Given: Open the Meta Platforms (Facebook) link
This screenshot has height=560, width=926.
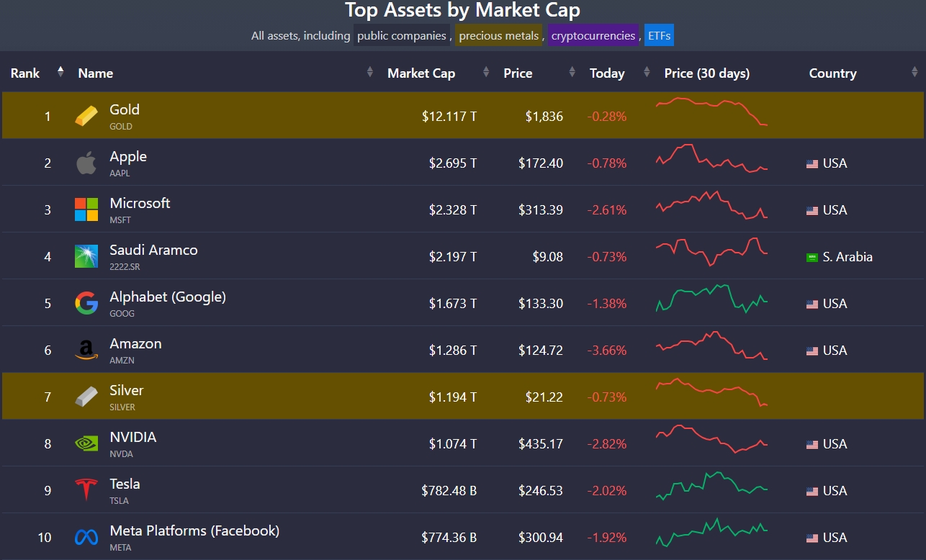Looking at the screenshot, I should [x=194, y=530].
